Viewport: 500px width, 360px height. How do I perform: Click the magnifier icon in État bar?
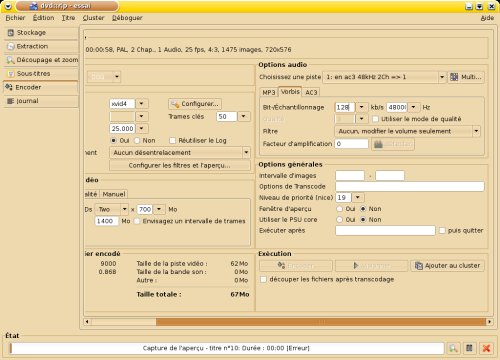453,348
